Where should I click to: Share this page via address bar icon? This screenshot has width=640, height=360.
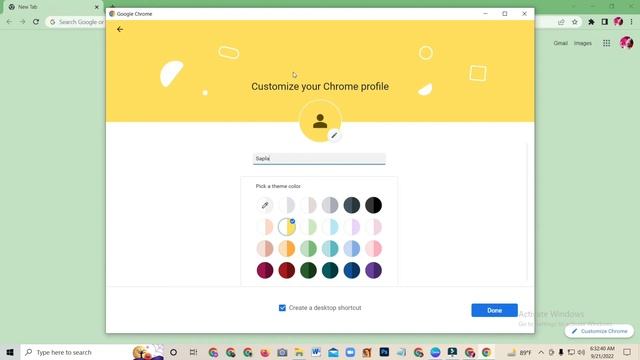(x=561, y=22)
